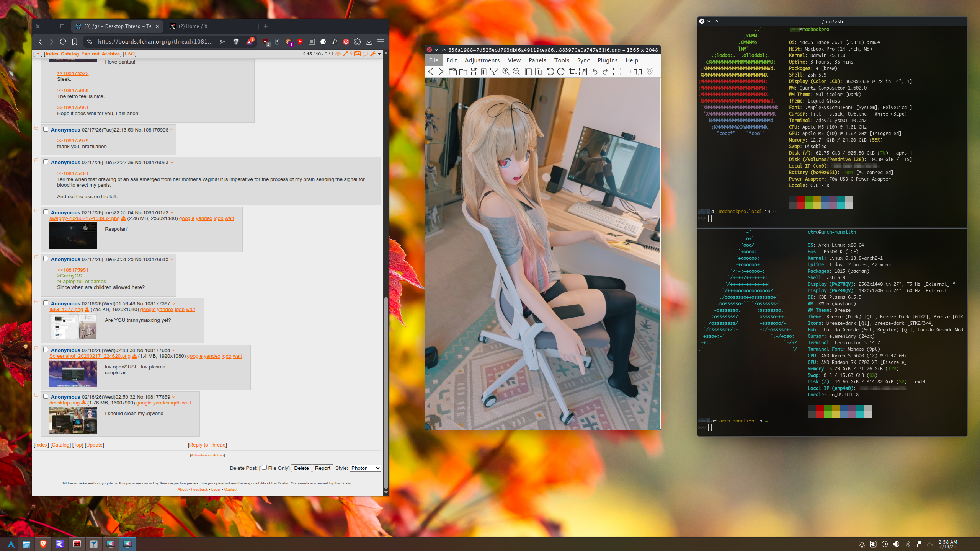Viewport: 980px width, 551px height.
Task: Open the Adjustments menu
Action: coord(482,60)
